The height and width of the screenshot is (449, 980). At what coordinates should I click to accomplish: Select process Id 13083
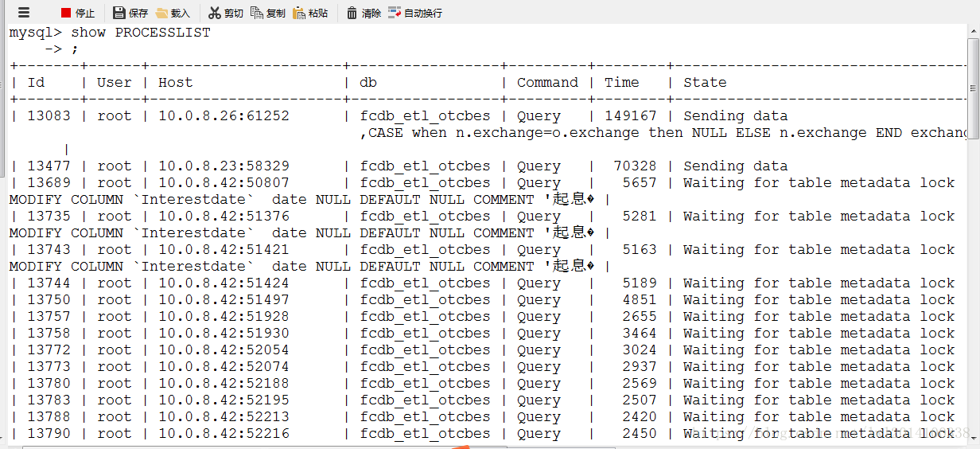click(x=49, y=116)
